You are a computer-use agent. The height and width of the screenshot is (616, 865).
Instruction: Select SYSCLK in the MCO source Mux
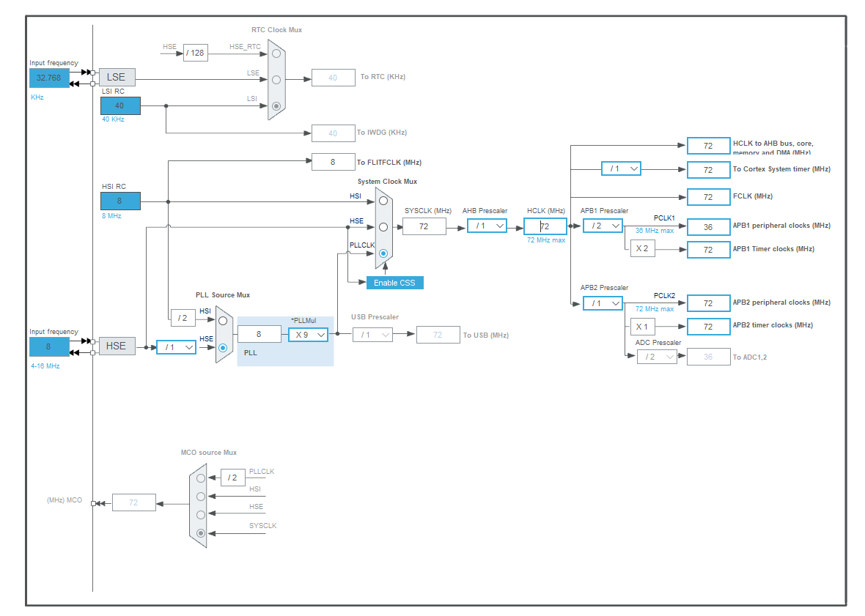[x=201, y=533]
